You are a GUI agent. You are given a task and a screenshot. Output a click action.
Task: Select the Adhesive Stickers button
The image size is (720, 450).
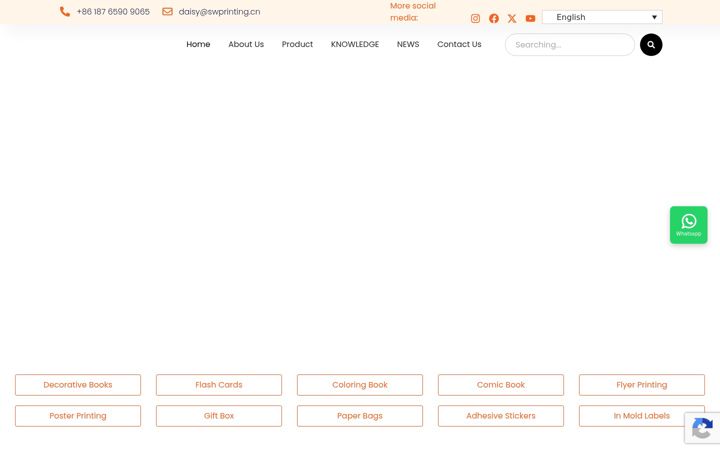point(501,416)
